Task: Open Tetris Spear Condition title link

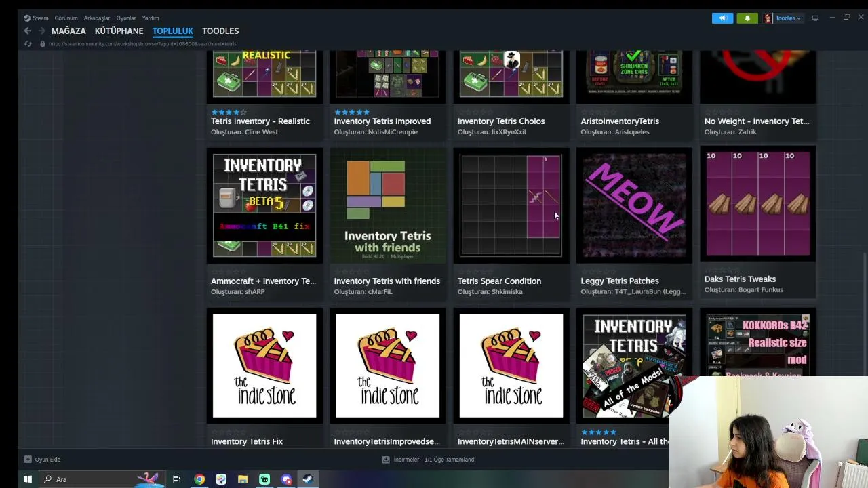Action: coord(499,281)
